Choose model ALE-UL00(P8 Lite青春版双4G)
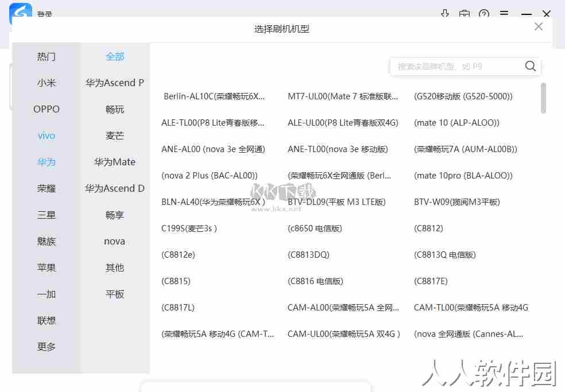Screen dimensions: 565x392 [x=343, y=123]
